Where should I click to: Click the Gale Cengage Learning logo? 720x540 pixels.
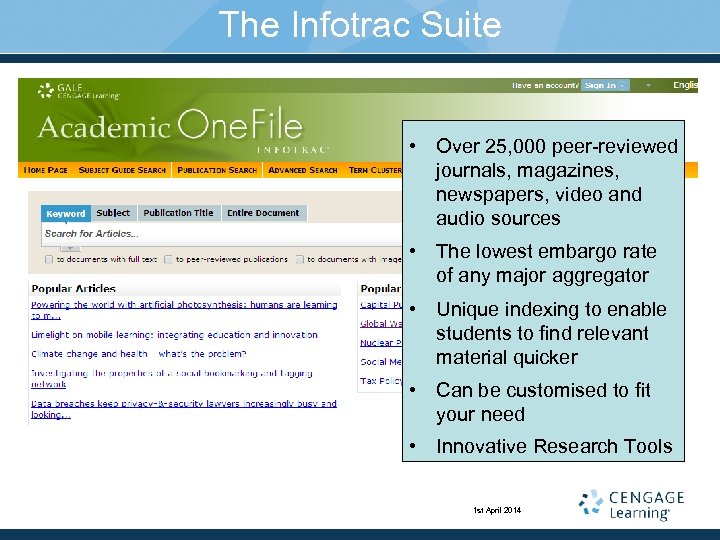[78, 91]
